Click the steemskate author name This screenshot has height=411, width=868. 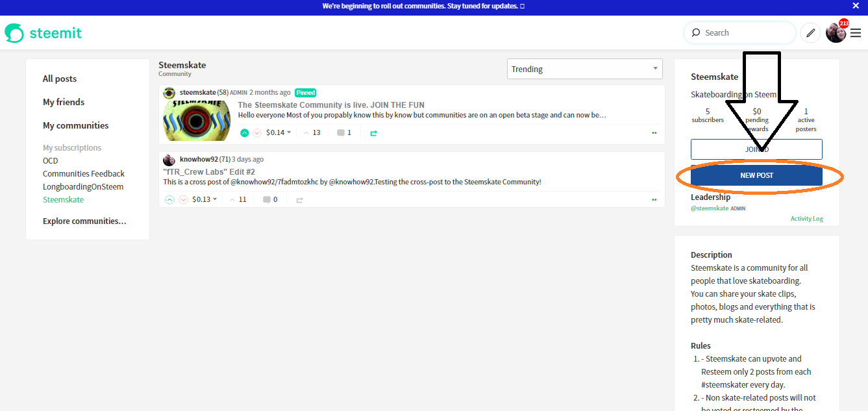tap(197, 93)
